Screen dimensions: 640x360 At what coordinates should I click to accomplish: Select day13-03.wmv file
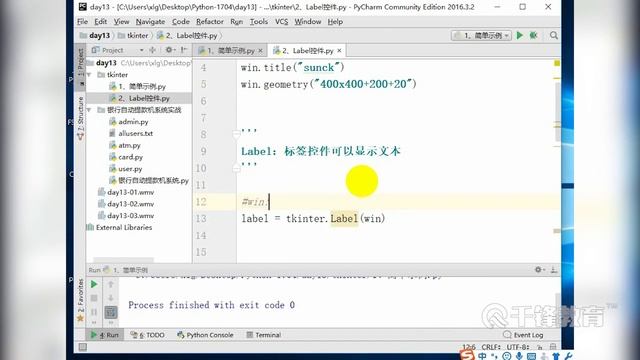(x=126, y=216)
